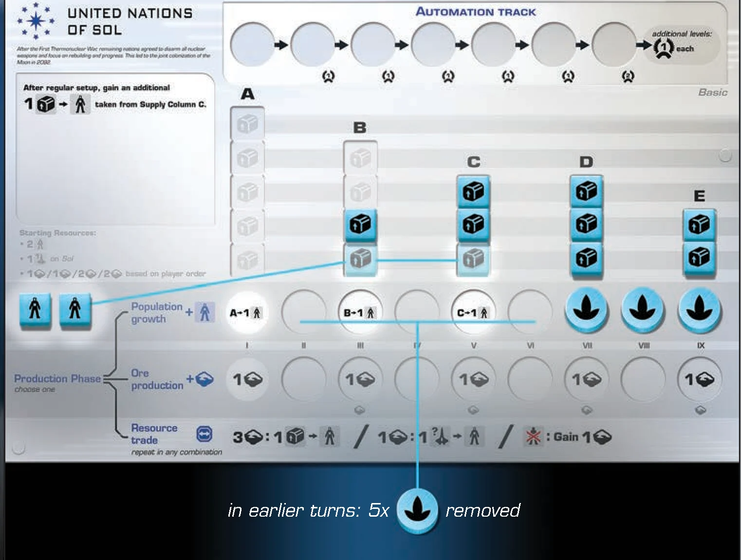
Task: Click the "Population growth" label
Action: coord(156,313)
